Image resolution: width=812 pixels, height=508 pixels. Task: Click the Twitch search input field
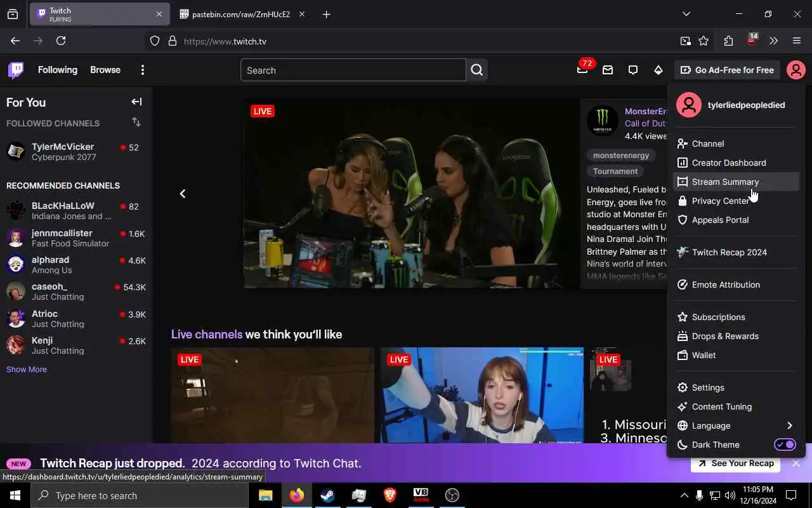point(353,70)
